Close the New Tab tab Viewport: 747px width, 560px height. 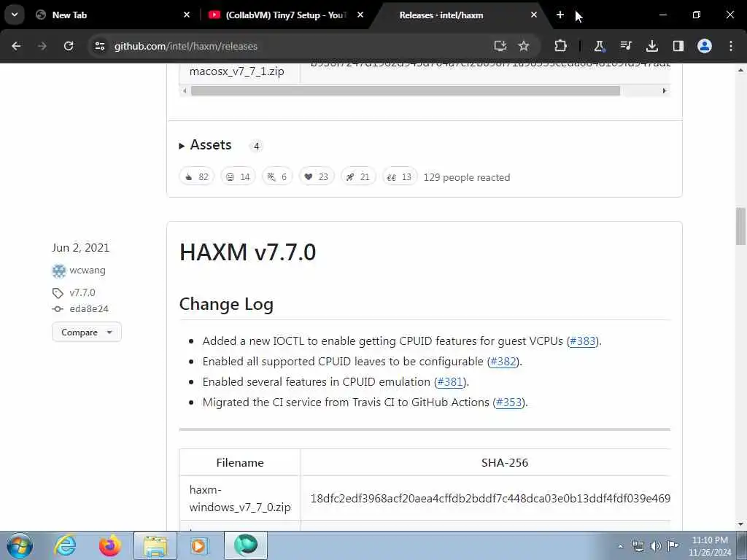[x=187, y=15]
